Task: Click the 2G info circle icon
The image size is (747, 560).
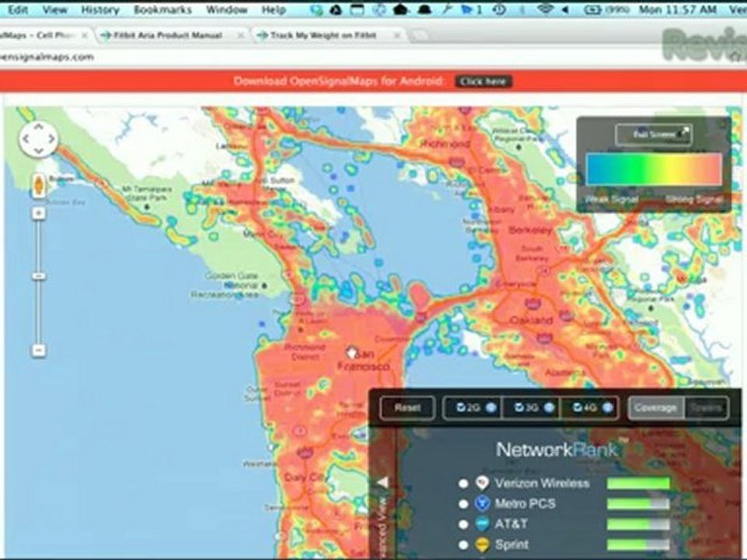Action: tap(491, 408)
